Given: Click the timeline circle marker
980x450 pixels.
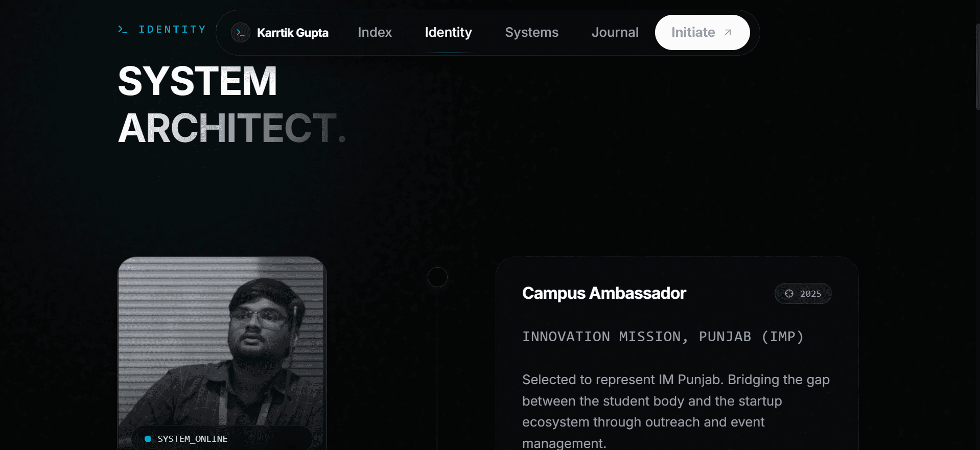Looking at the screenshot, I should click(437, 277).
